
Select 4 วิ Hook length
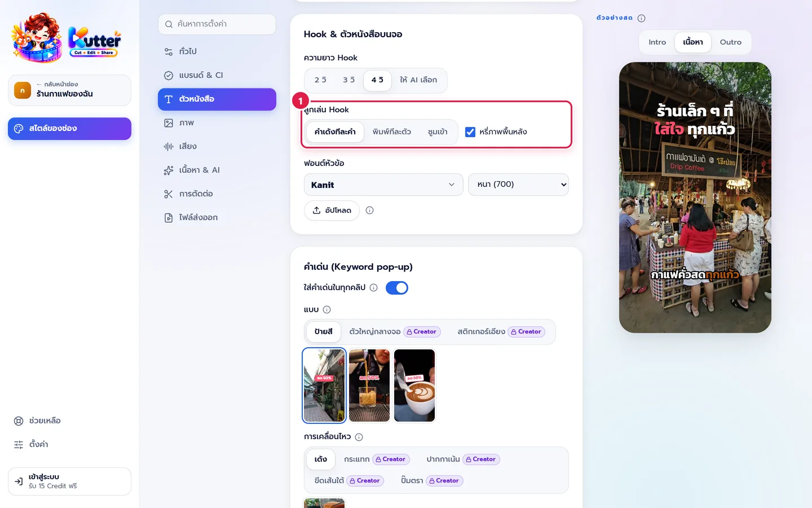pyautogui.click(x=377, y=80)
